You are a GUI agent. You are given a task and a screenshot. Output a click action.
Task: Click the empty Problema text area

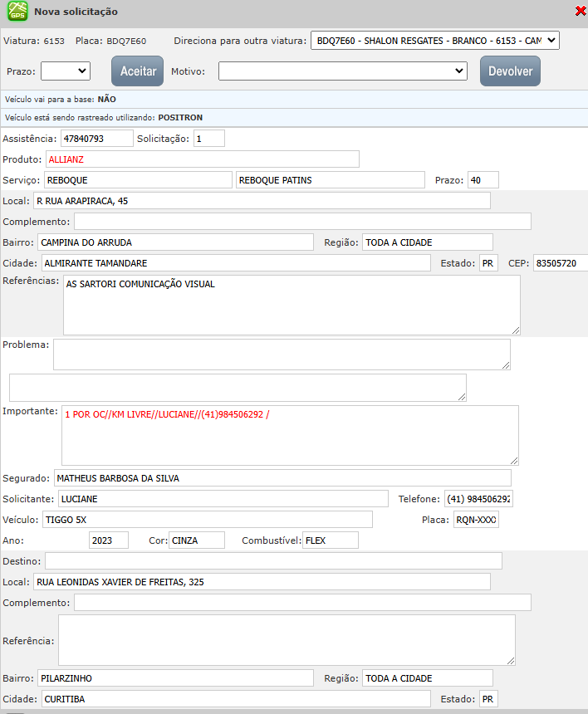click(281, 354)
